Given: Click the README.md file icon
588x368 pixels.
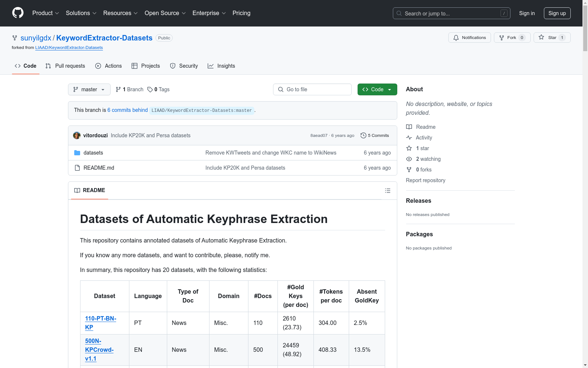Looking at the screenshot, I should coord(77,168).
